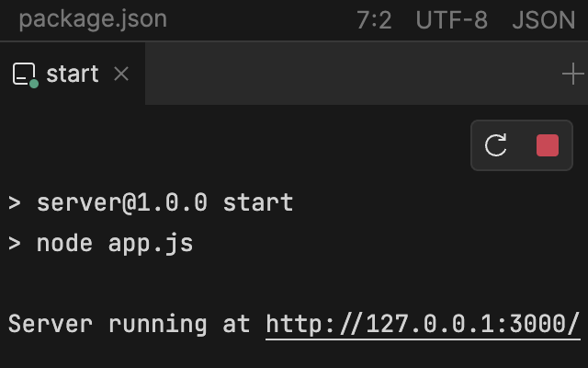This screenshot has height=368, width=588.
Task: Click the Rerun icon in terminal toolbar
Action: point(496,145)
